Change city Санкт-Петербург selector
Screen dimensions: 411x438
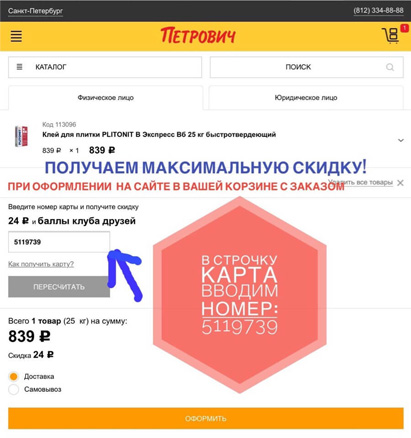[35, 11]
